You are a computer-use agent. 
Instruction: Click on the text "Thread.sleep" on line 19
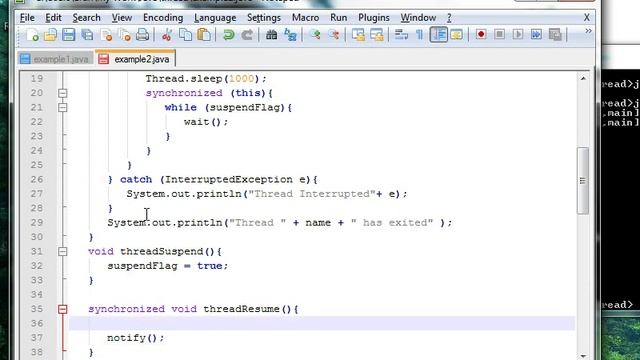(x=184, y=78)
